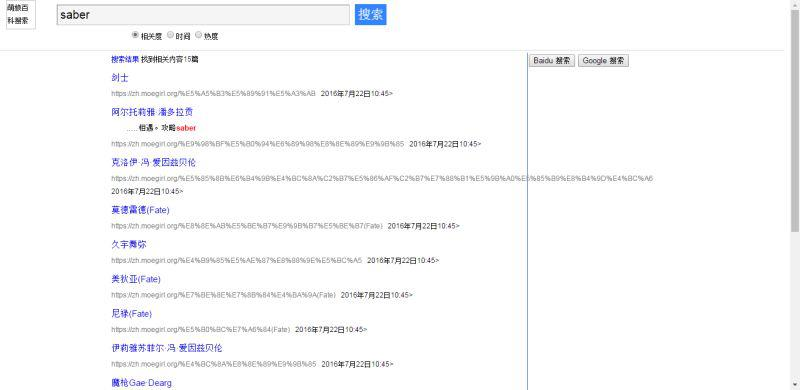Open the 尼禄(Fate) result
800x390 pixels.
(132, 313)
